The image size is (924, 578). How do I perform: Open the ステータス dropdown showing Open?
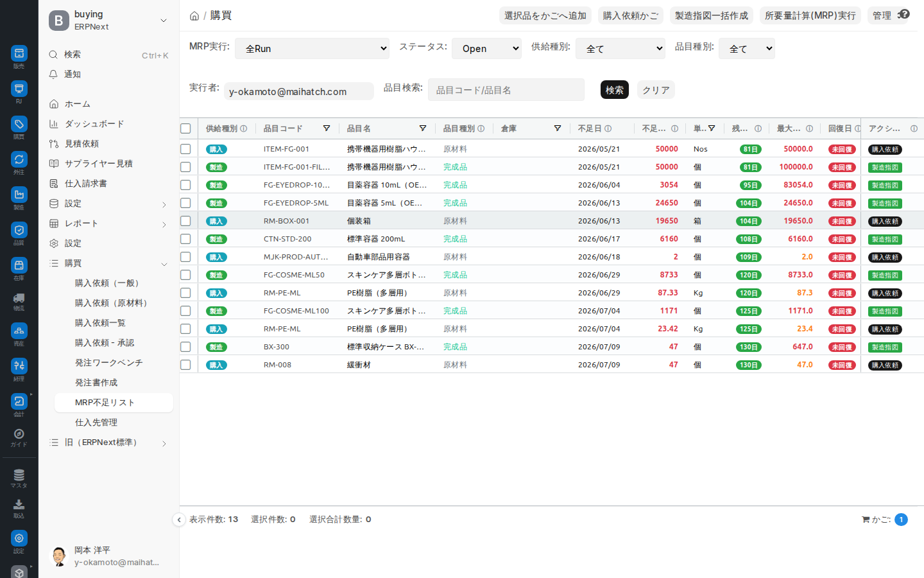tap(487, 48)
